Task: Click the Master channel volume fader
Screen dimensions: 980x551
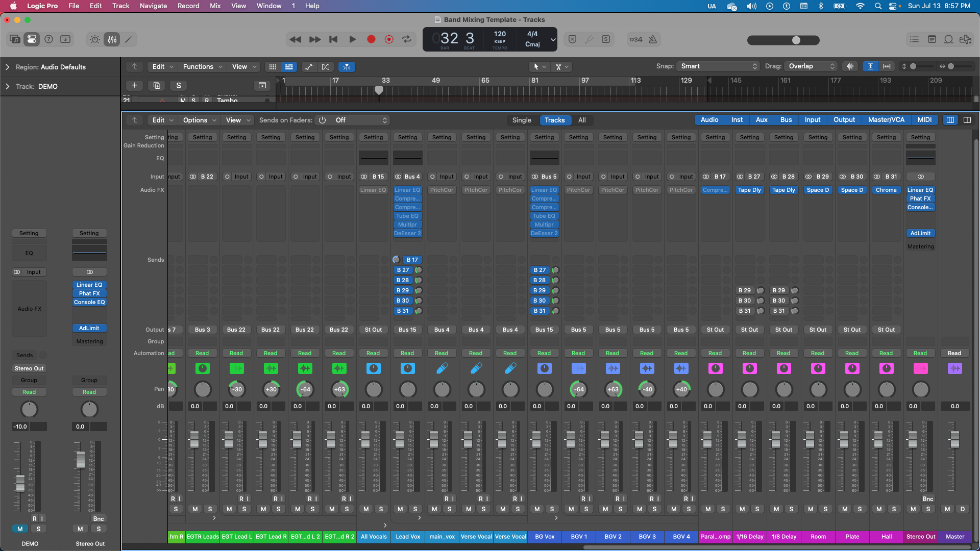Action: [954, 439]
